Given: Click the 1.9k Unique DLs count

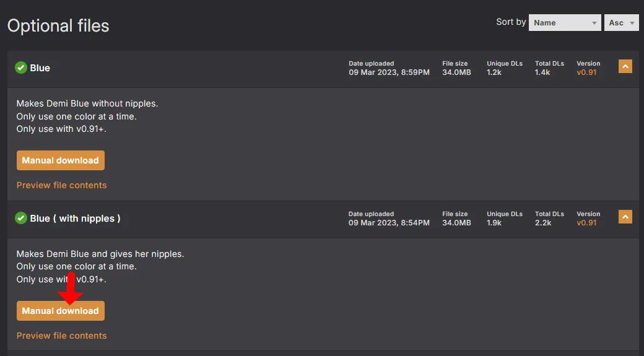Looking at the screenshot, I should (494, 223).
